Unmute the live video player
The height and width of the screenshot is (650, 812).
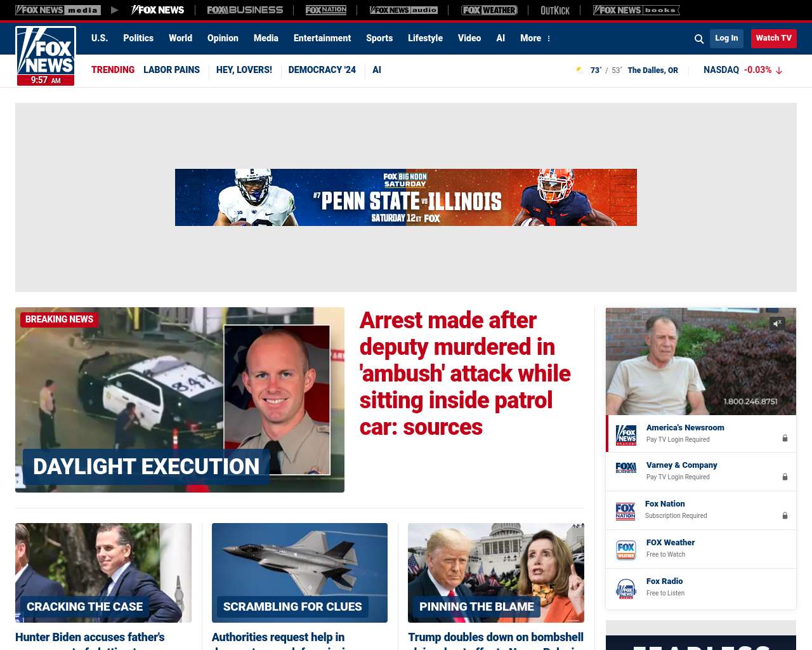click(778, 323)
